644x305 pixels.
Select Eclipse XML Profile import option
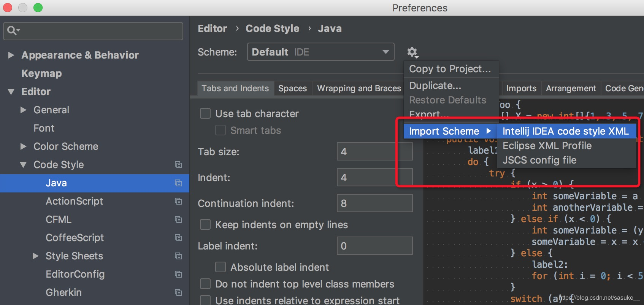(x=547, y=146)
